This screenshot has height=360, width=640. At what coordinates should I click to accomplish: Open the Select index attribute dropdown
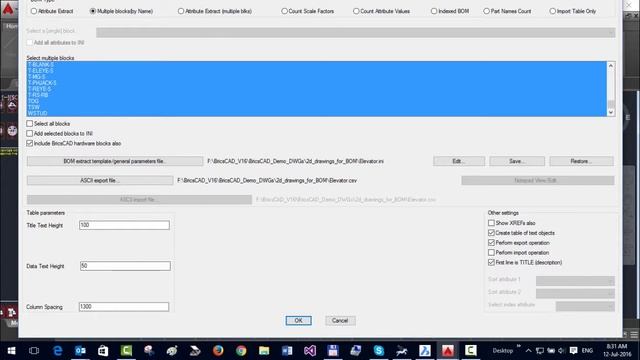[585, 306]
